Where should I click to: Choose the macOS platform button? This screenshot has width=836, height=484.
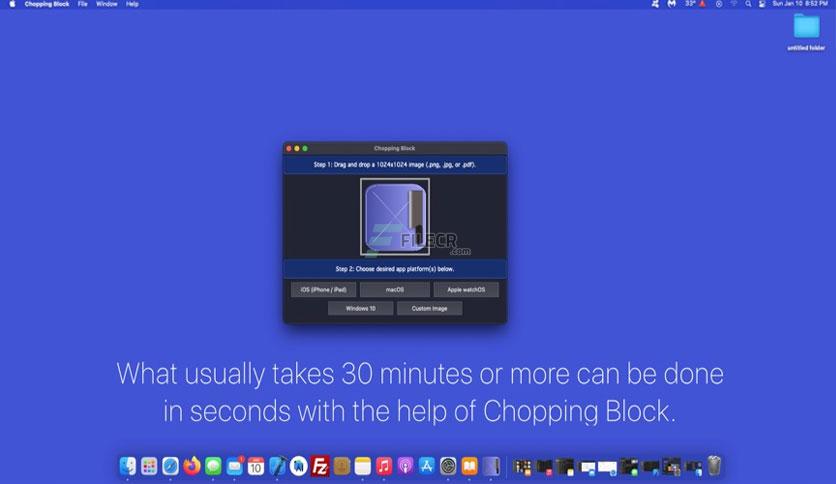click(395, 289)
